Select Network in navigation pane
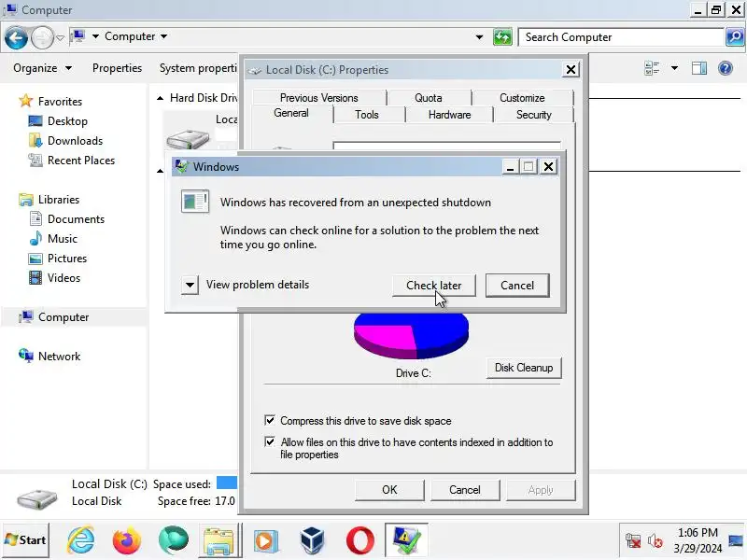 click(49, 356)
